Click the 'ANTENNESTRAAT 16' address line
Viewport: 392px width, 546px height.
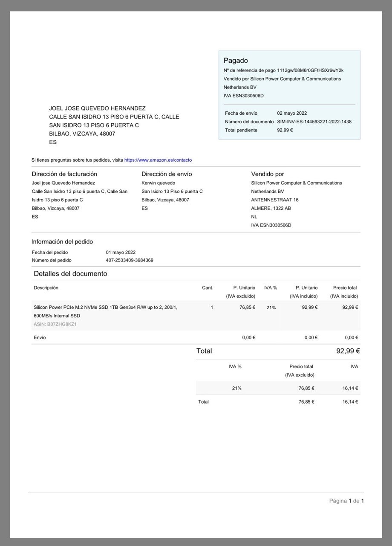pos(275,200)
